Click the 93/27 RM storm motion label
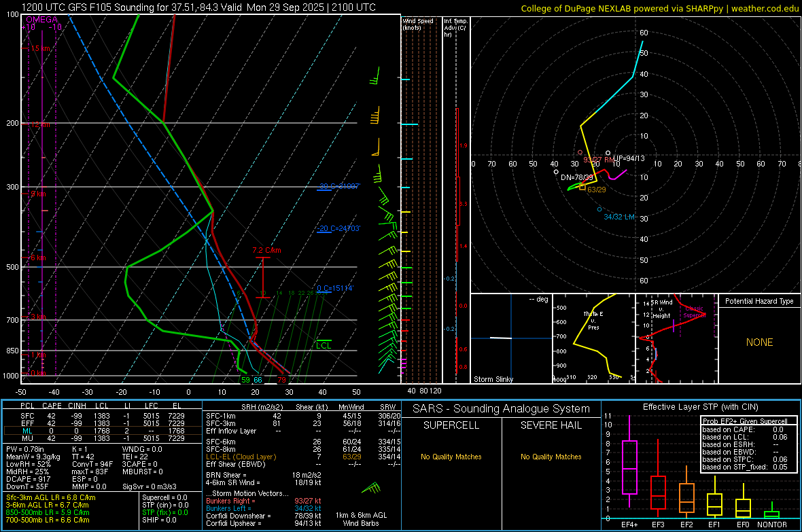The image size is (802, 532). [599, 160]
